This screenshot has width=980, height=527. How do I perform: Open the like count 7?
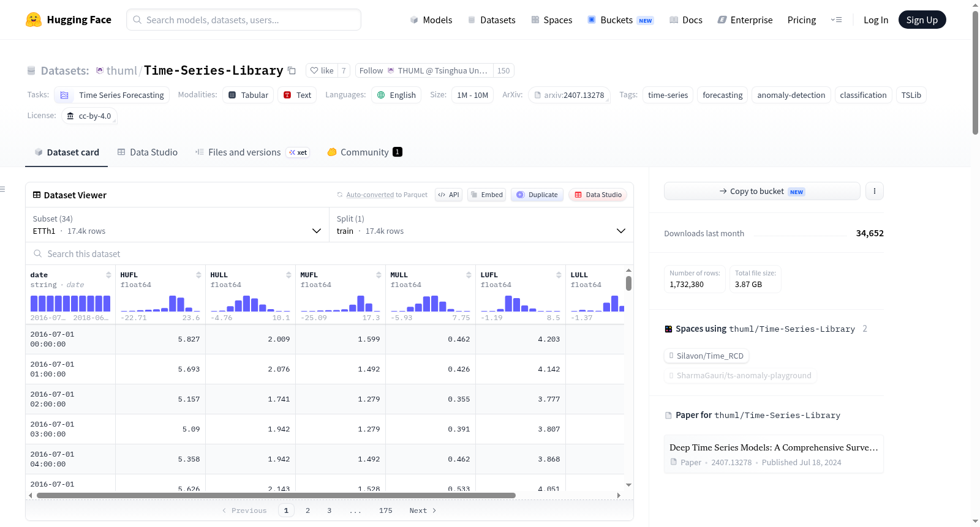(344, 70)
